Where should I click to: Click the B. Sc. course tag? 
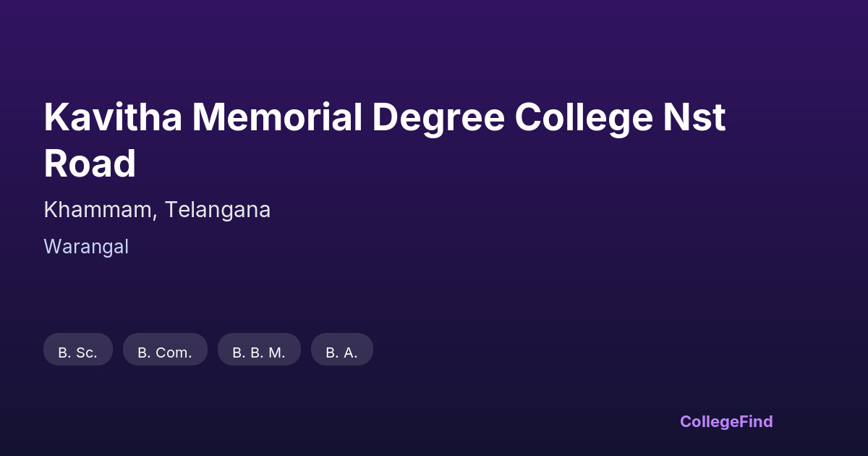click(78, 350)
